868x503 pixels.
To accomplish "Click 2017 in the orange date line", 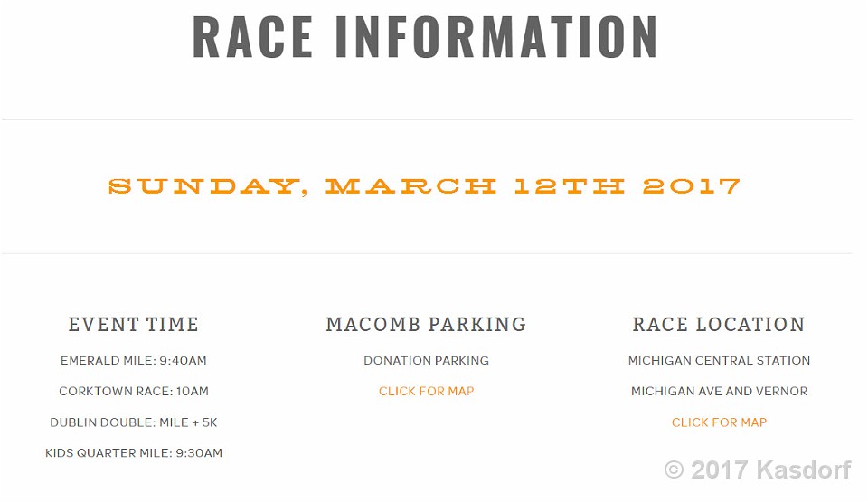I will [691, 186].
